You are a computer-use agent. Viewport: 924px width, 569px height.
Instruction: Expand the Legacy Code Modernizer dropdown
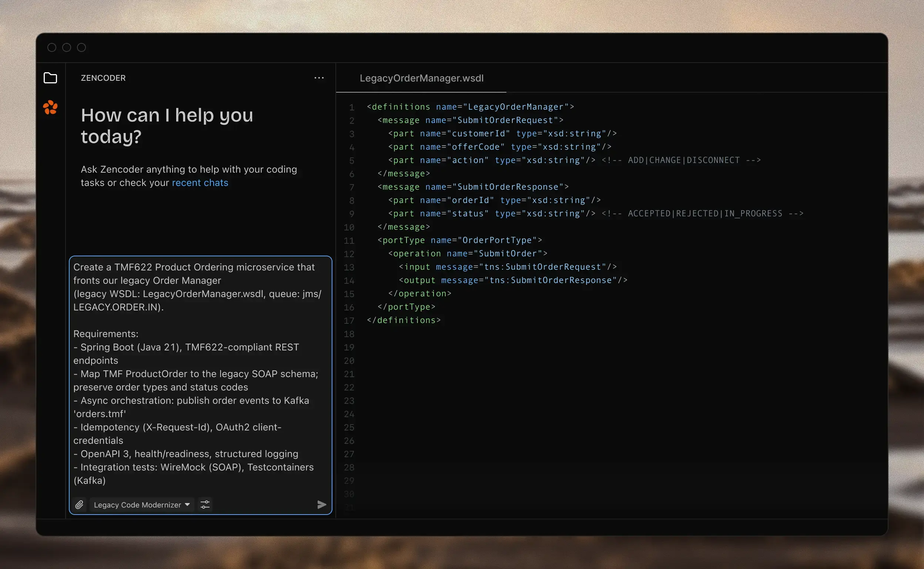tap(142, 505)
